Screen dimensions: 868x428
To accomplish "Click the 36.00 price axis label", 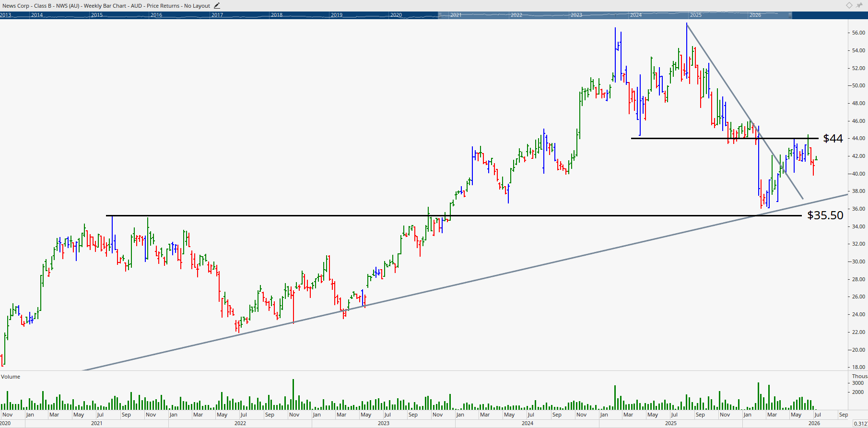I will [858, 209].
